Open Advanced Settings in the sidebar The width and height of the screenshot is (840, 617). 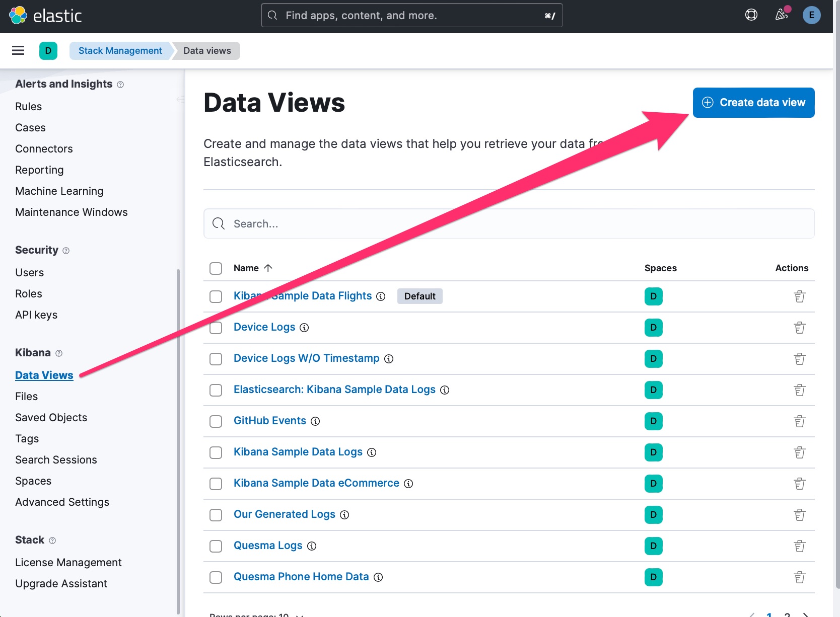[x=62, y=502]
